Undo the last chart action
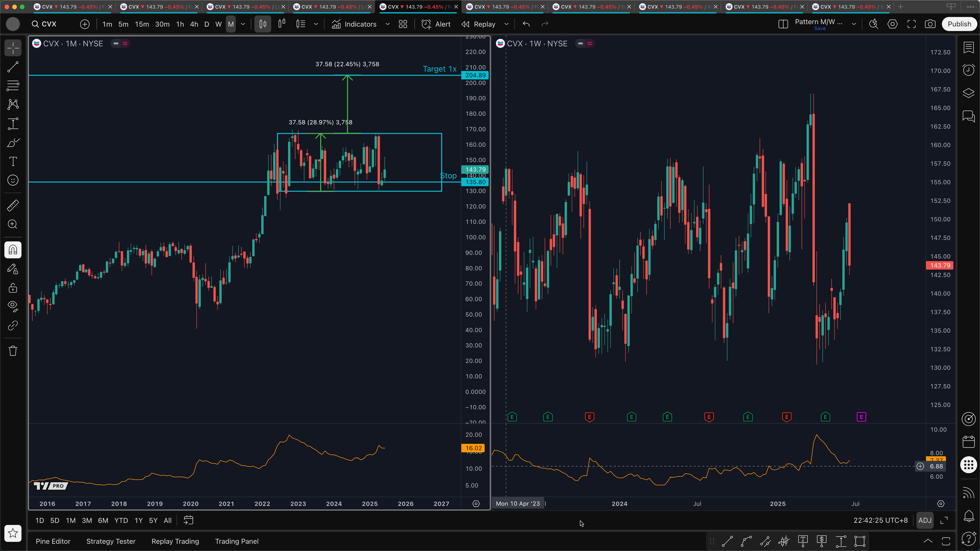 [526, 24]
